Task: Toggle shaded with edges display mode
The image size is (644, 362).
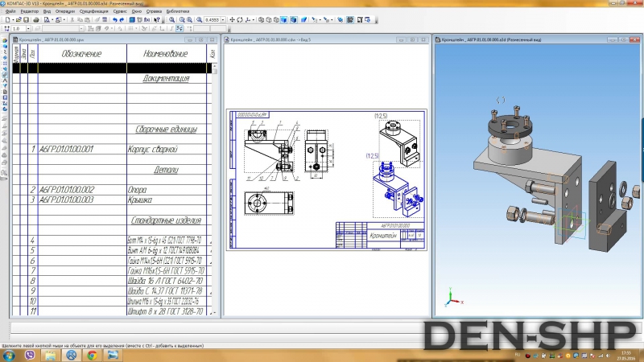Action: coord(295,19)
